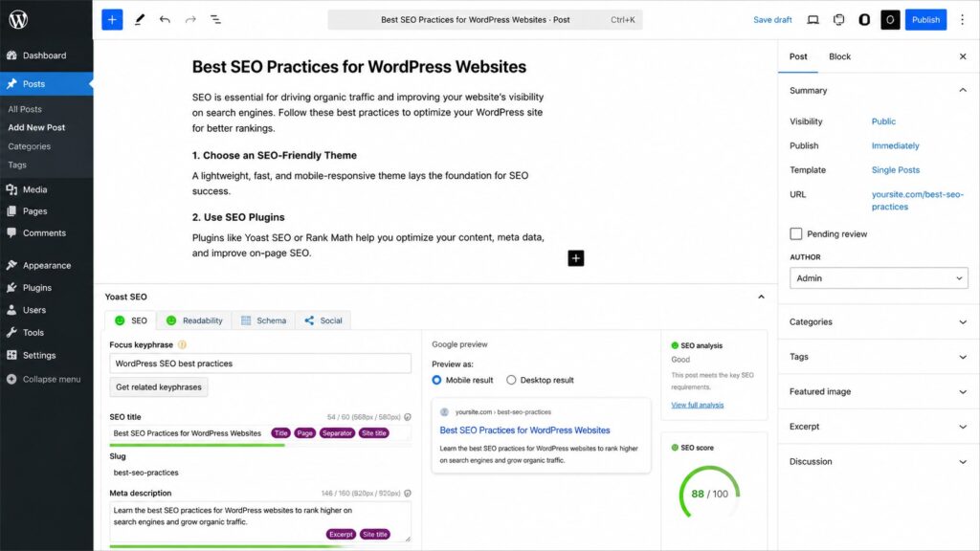
Task: Click the SEO score 88/100 gauge
Action: tap(709, 493)
